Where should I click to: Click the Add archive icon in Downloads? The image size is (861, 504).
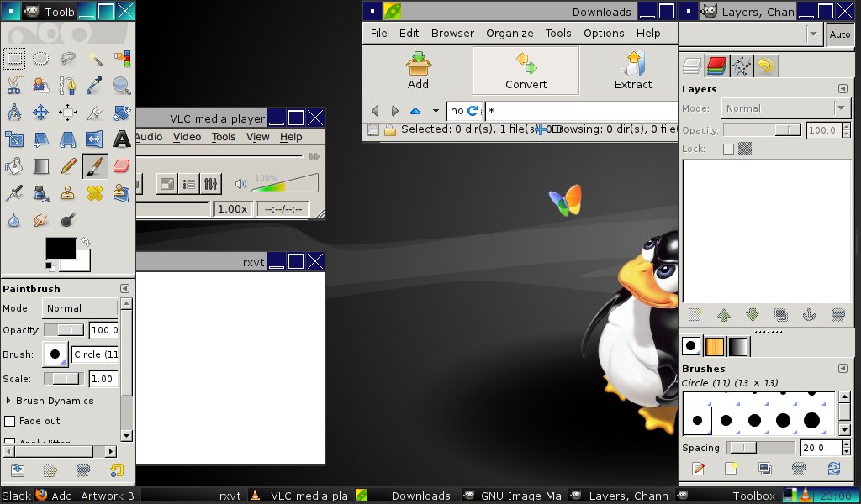pyautogui.click(x=419, y=71)
